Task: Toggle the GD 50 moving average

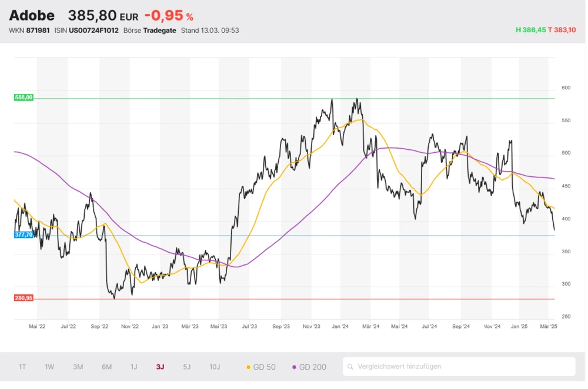Action: pos(260,367)
